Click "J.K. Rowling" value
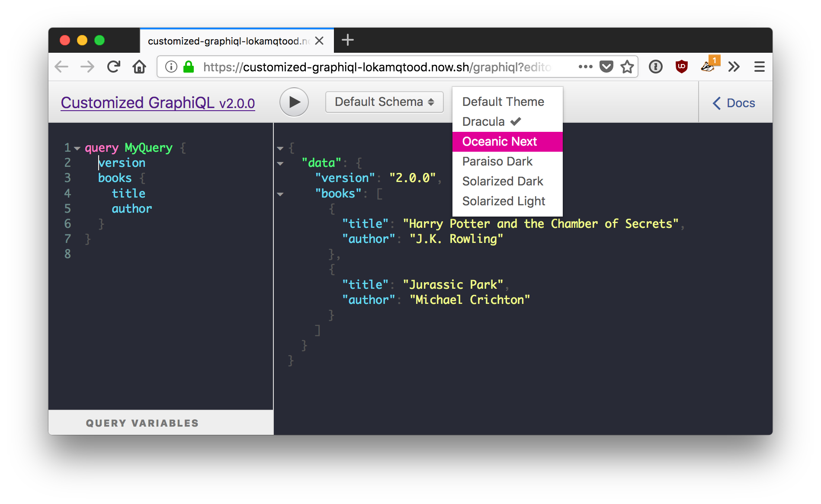This screenshot has height=504, width=821. (456, 239)
